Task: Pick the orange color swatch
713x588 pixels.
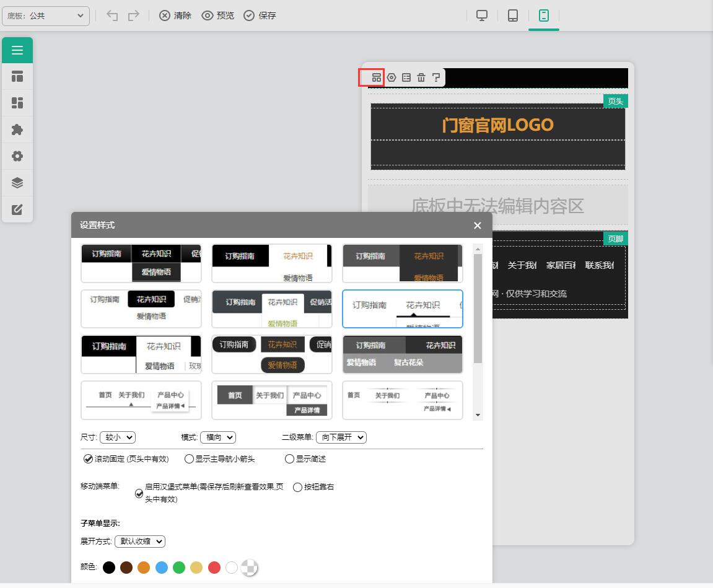Action: (144, 567)
